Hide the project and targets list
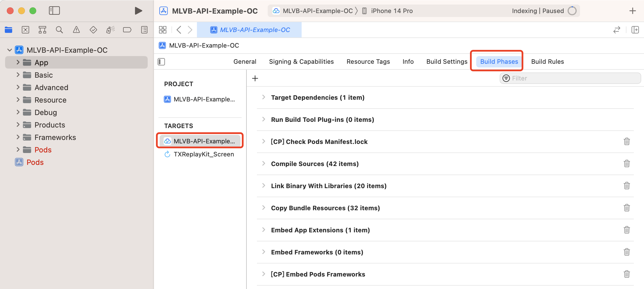 point(161,62)
